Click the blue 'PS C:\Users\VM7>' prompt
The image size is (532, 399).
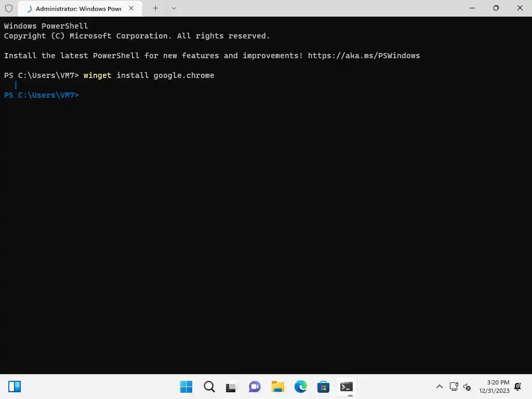(42, 96)
